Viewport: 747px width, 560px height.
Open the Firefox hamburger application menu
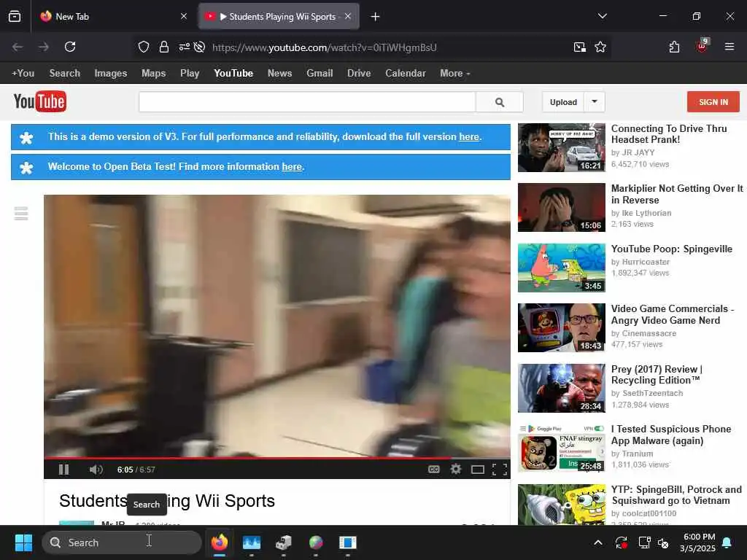click(x=729, y=47)
